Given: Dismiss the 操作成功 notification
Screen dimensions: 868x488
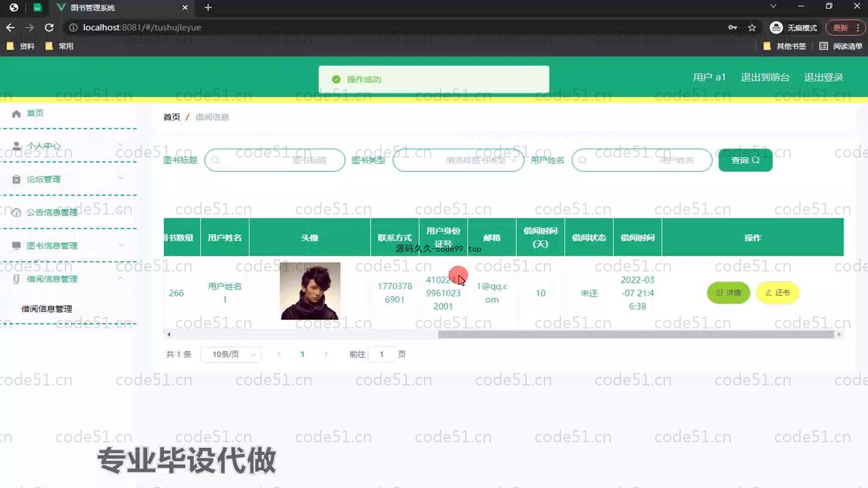Looking at the screenshot, I should [434, 80].
